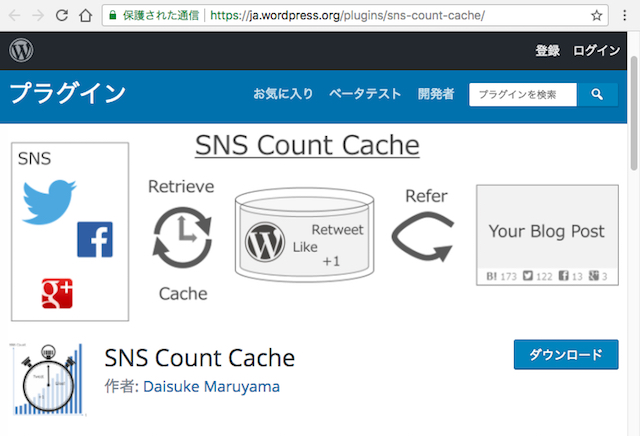Click the green secure padlock icon
This screenshot has width=640, height=436.
pos(115,17)
